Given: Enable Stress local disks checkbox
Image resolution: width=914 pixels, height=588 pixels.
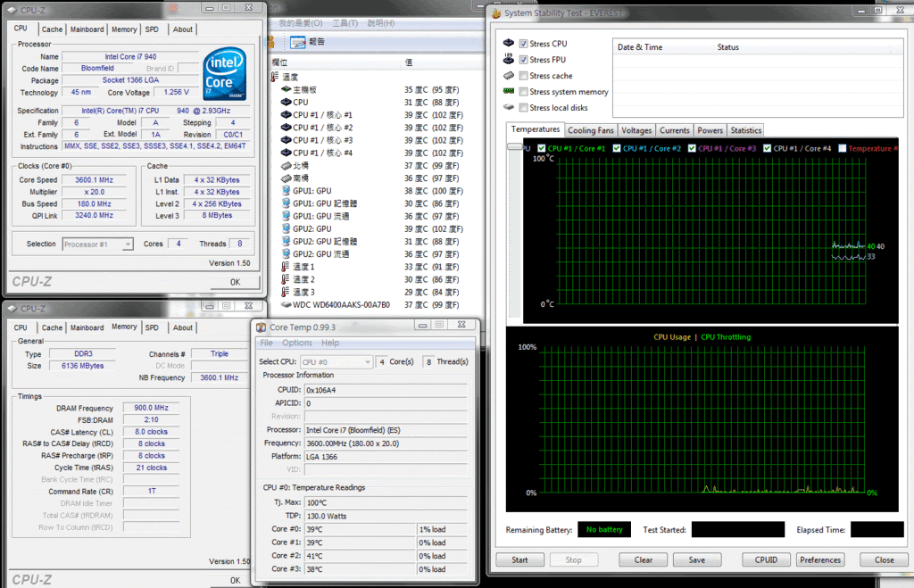Looking at the screenshot, I should click(523, 108).
